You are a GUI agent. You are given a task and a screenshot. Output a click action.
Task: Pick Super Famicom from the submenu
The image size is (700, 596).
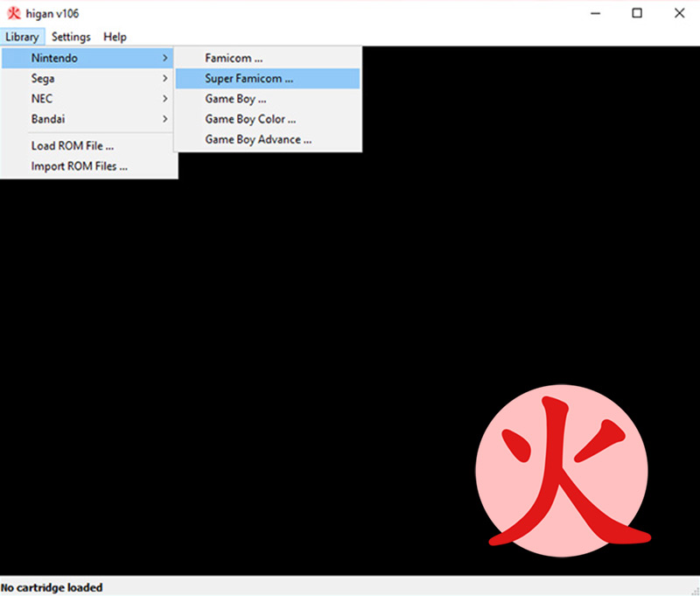[268, 79]
